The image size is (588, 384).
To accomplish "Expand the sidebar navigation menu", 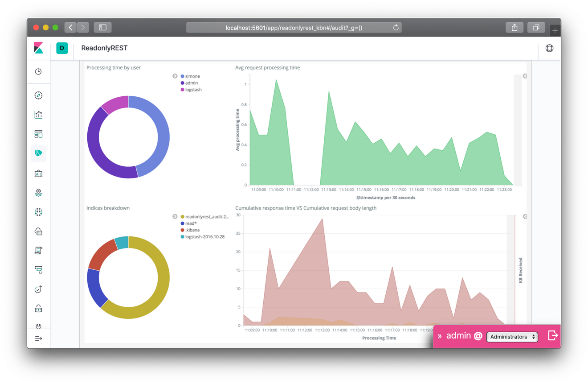I will pyautogui.click(x=38, y=339).
